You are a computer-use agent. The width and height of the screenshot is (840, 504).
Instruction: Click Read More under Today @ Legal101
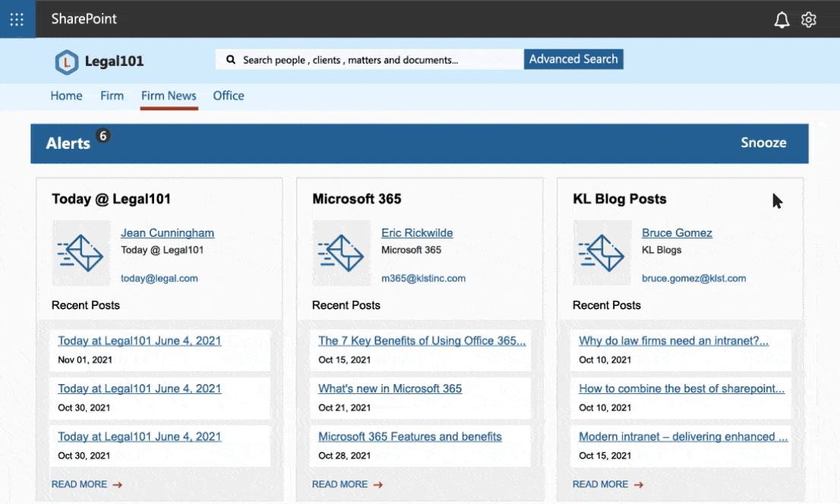(x=79, y=484)
